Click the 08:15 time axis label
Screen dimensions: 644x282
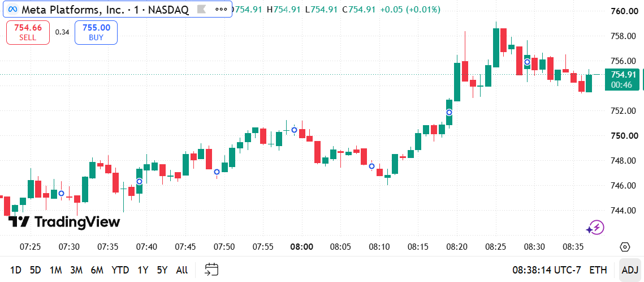pyautogui.click(x=418, y=247)
